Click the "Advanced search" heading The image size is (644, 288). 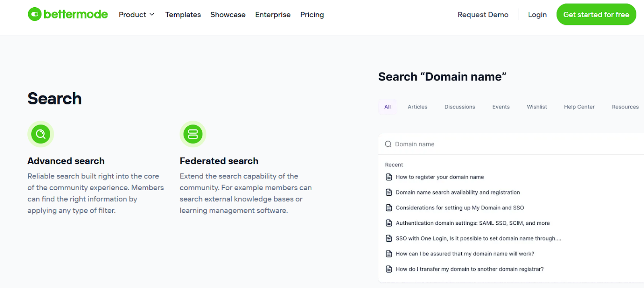click(x=66, y=161)
